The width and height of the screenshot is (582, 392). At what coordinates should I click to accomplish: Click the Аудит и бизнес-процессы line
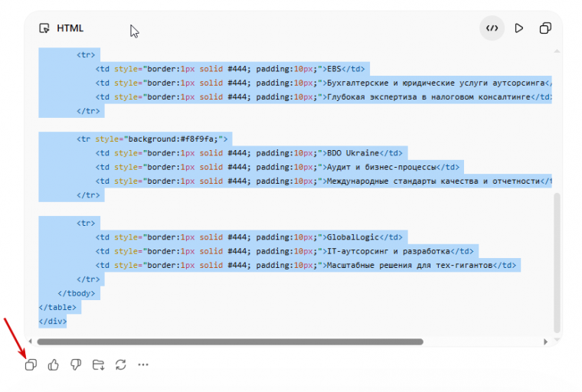[277, 168]
